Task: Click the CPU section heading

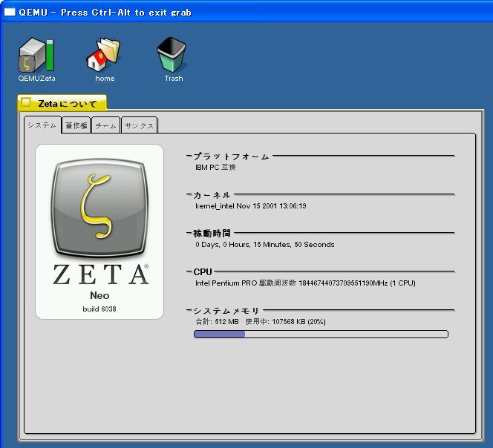Action: click(203, 271)
